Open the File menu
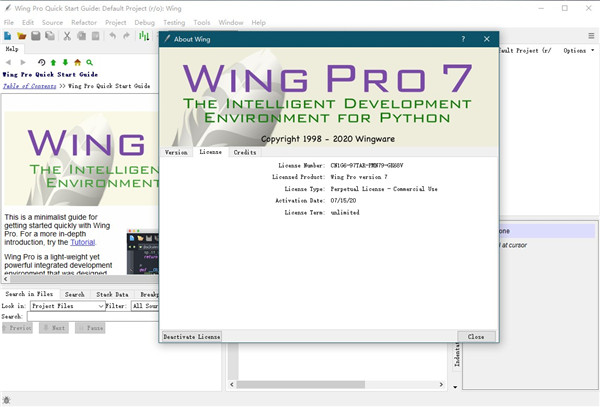This screenshot has height=407, width=600. point(9,23)
